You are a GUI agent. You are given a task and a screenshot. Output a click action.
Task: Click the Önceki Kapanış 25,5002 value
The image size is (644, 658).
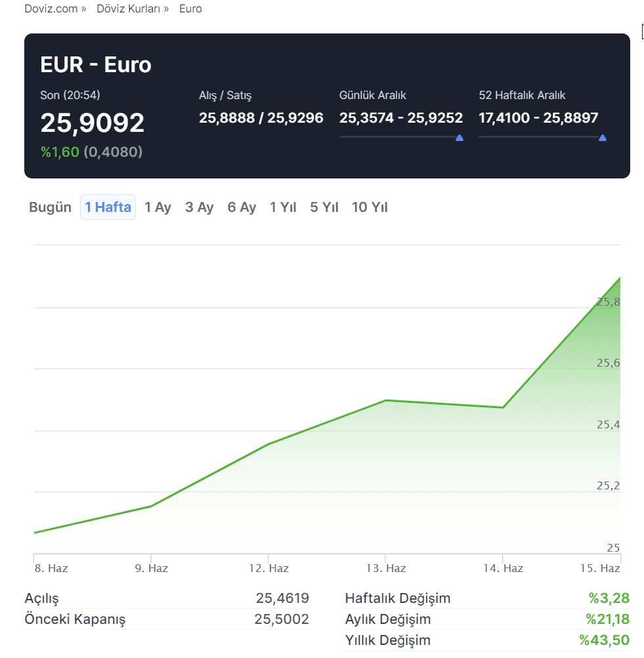[x=281, y=619]
